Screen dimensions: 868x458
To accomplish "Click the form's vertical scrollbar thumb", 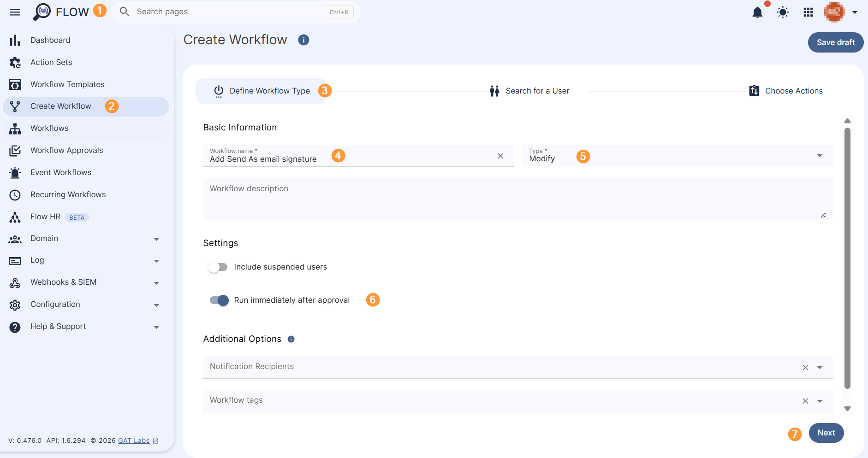I will [847, 258].
